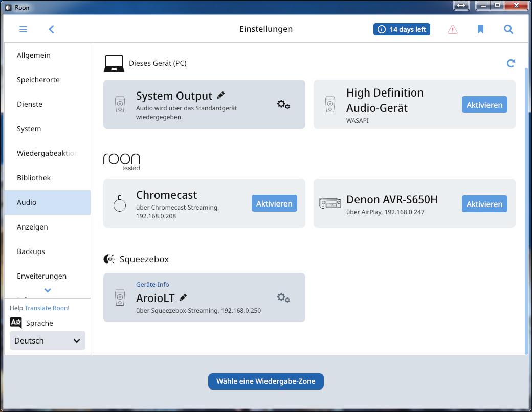Click the AroioLT device name
The height and width of the screenshot is (412, 532).
(155, 298)
